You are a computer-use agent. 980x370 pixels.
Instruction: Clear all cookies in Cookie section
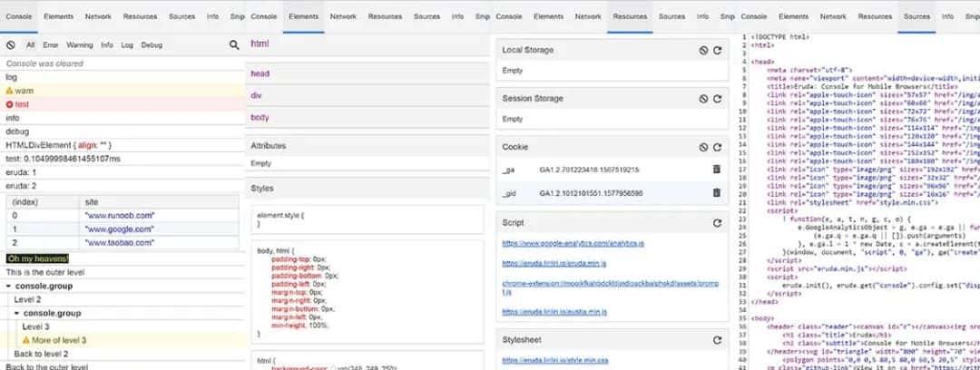[703, 147]
